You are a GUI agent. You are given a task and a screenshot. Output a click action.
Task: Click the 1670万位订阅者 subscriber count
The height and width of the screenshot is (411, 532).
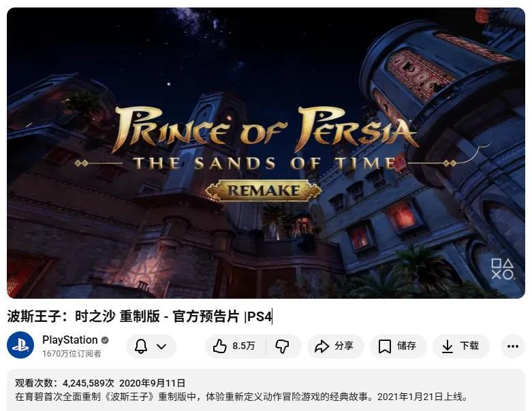tap(72, 354)
